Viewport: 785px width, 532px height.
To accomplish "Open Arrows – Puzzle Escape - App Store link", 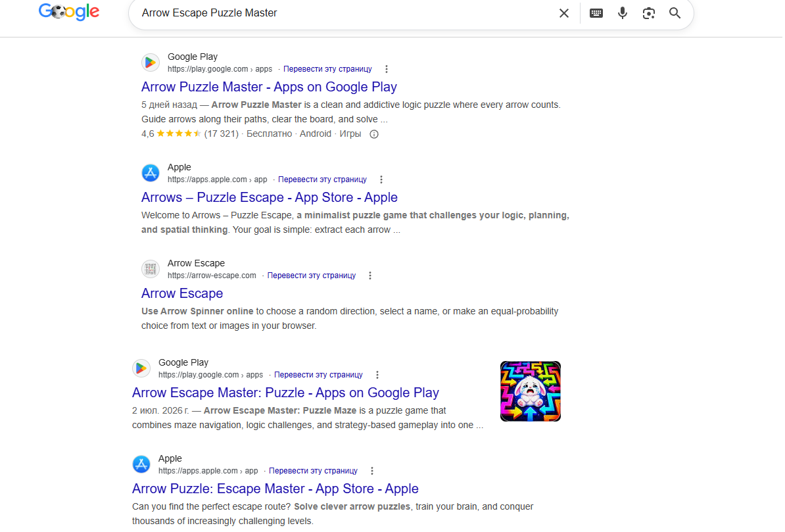I will pyautogui.click(x=270, y=198).
